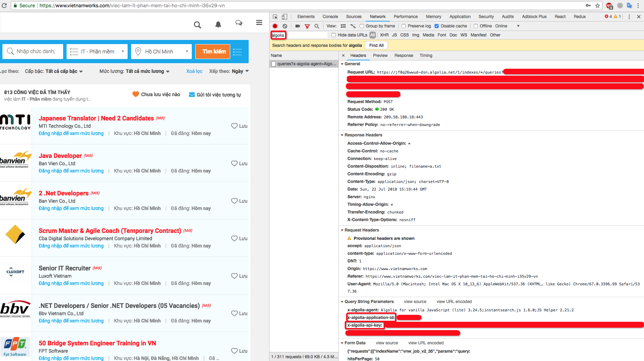
Task: Open the request Response tab
Action: [x=404, y=56]
